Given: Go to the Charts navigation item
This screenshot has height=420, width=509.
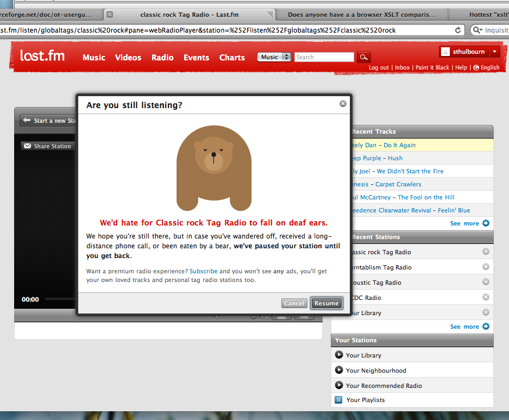Looking at the screenshot, I should pos(232,58).
